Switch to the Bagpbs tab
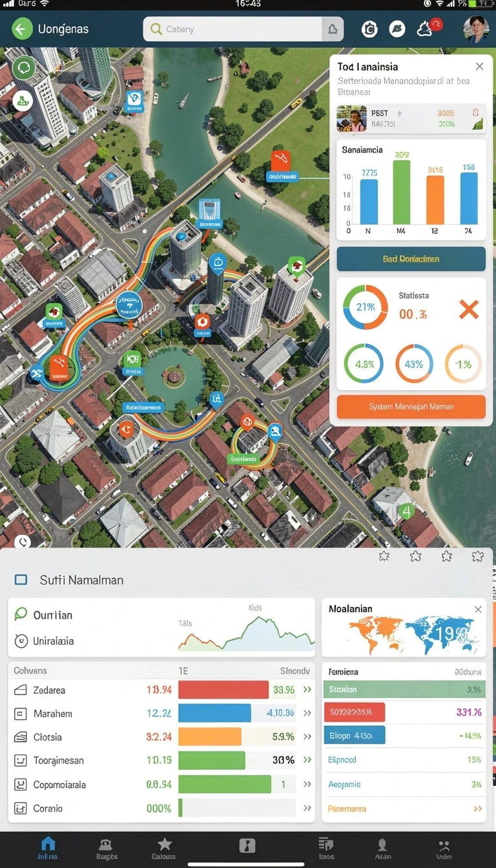 (107, 848)
